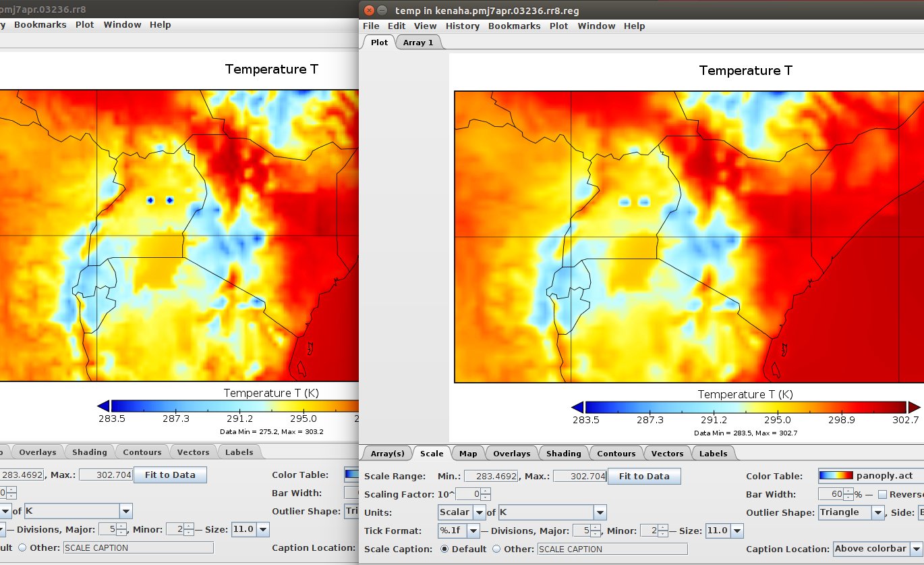Open Help menu in back window
This screenshot has height=565, width=924.
point(161,24)
